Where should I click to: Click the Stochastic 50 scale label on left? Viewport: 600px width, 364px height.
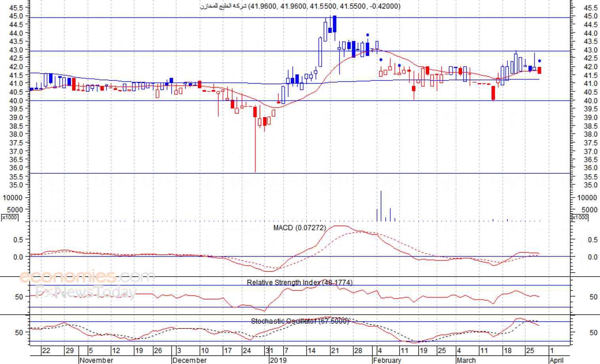pyautogui.click(x=19, y=333)
